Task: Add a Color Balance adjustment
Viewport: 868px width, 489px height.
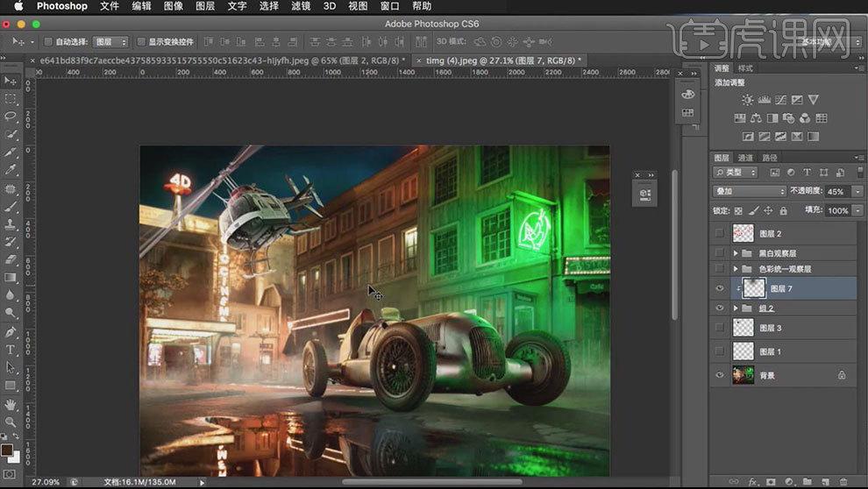Action: 756,117
